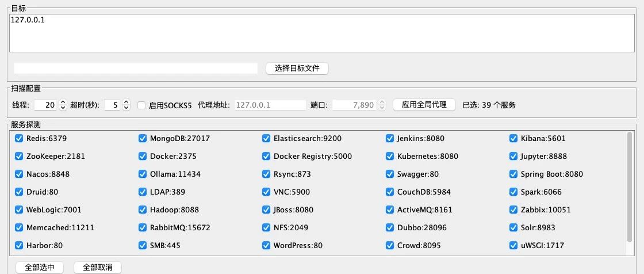Toggle ZooKeeper:2181 checkbox
644x274 pixels.
[19, 157]
